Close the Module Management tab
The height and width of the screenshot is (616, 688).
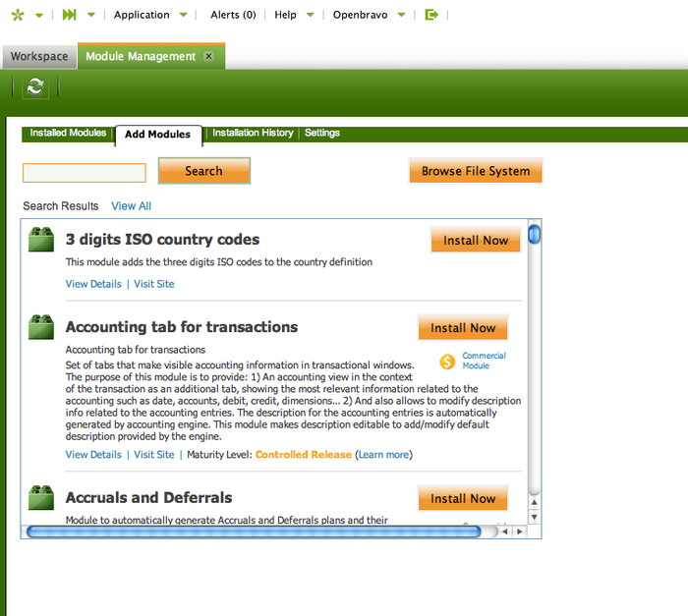click(208, 56)
